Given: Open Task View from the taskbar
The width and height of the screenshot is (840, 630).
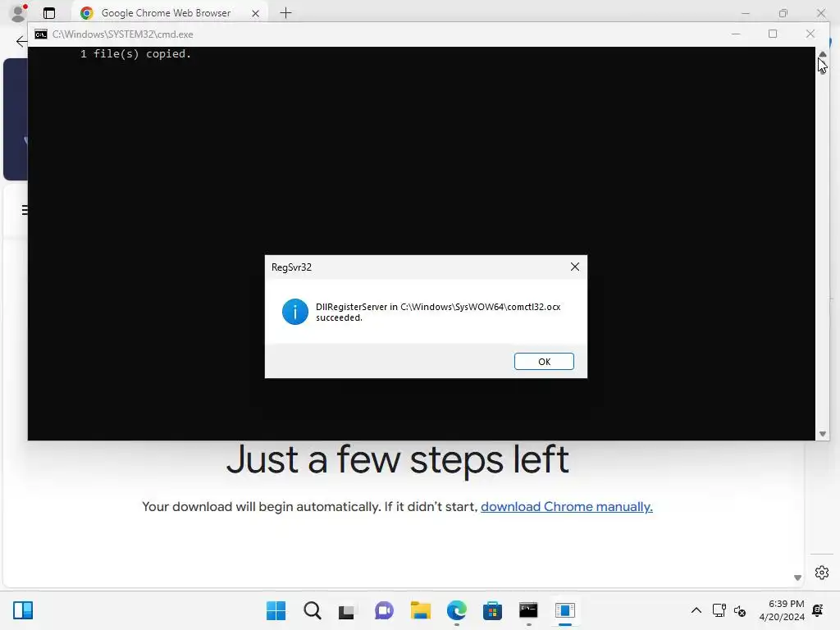Looking at the screenshot, I should click(347, 610).
